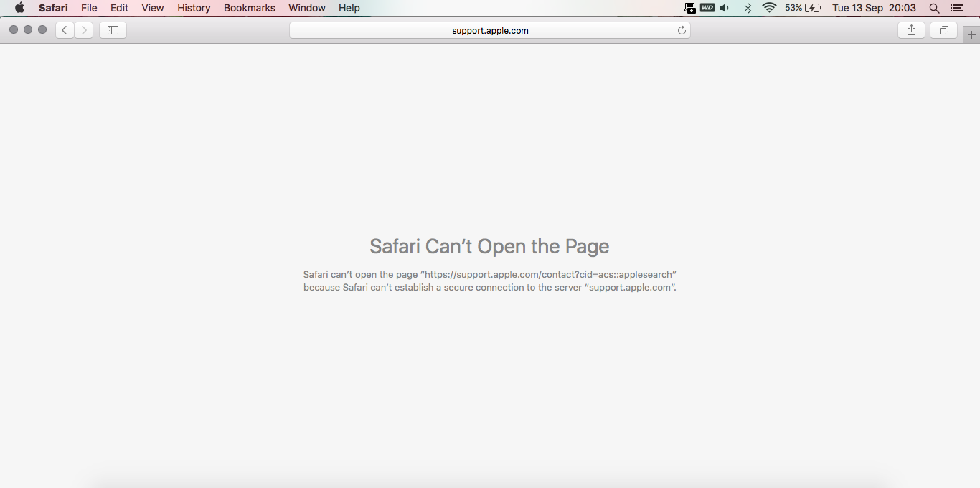Click the "Safari Can't Open the Page" heading
980x488 pixels.
click(x=489, y=246)
